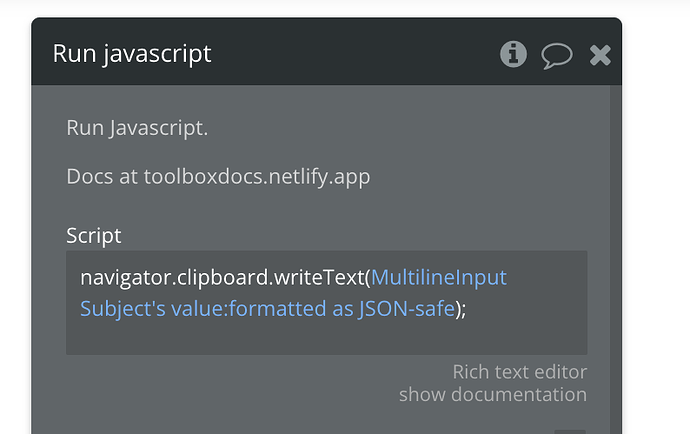The image size is (690, 434).
Task: Close the Run javascript panel
Action: click(600, 55)
